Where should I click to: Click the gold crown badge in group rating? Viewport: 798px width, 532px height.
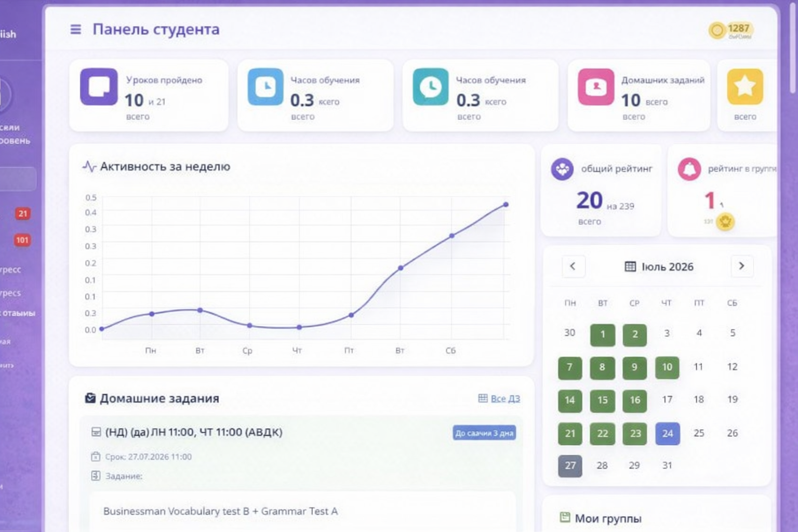pyautogui.click(x=725, y=222)
